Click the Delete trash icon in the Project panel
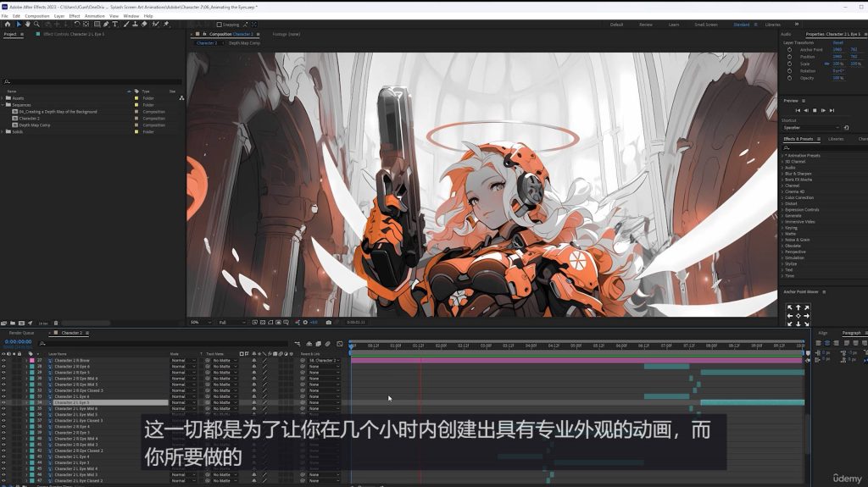The width and height of the screenshot is (868, 487). point(56,324)
